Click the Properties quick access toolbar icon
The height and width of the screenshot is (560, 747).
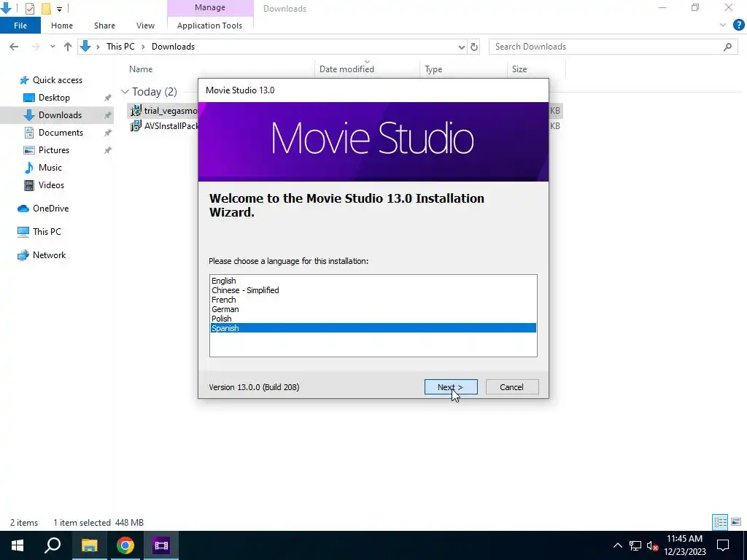pos(29,9)
